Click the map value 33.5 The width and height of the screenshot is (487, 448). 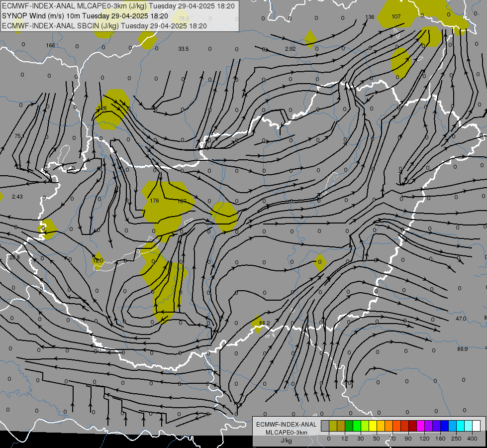pyautogui.click(x=184, y=49)
